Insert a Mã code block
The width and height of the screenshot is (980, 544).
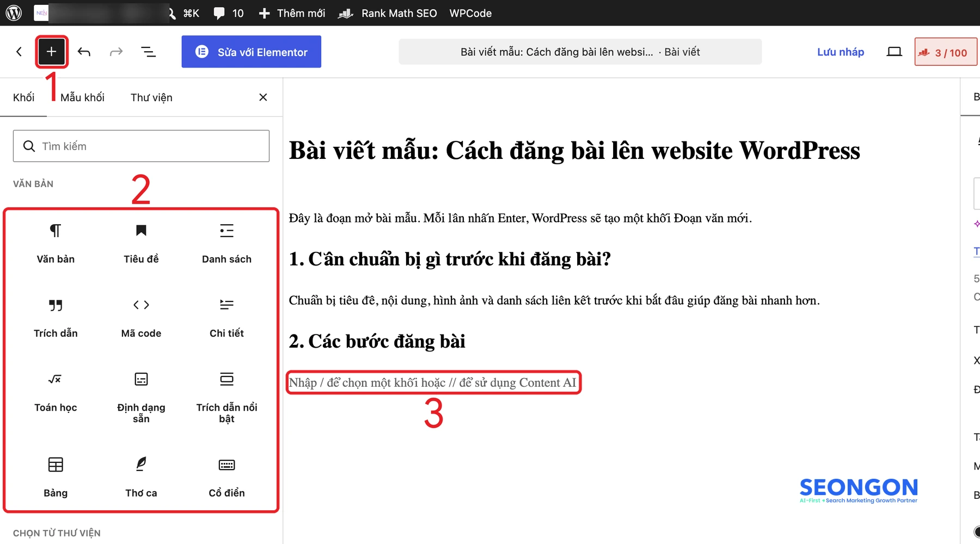pyautogui.click(x=141, y=318)
